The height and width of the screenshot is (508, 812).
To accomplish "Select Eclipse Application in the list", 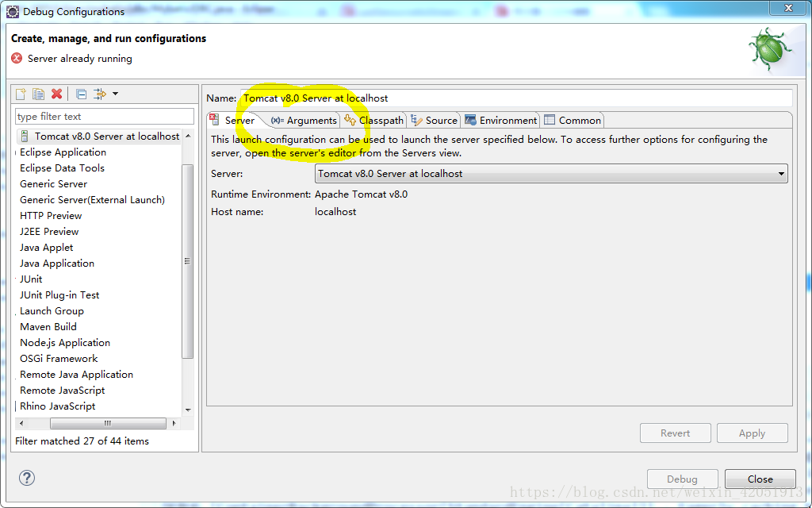I will click(63, 152).
